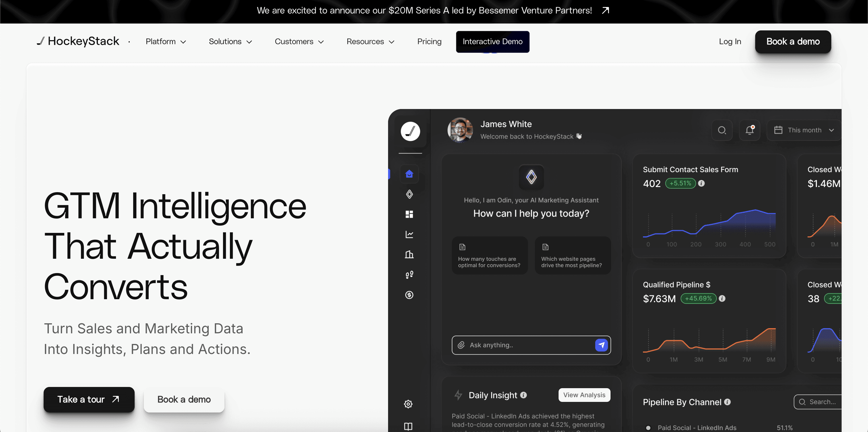Click the notification bell icon
Viewport: 868px width, 432px height.
coord(749,130)
